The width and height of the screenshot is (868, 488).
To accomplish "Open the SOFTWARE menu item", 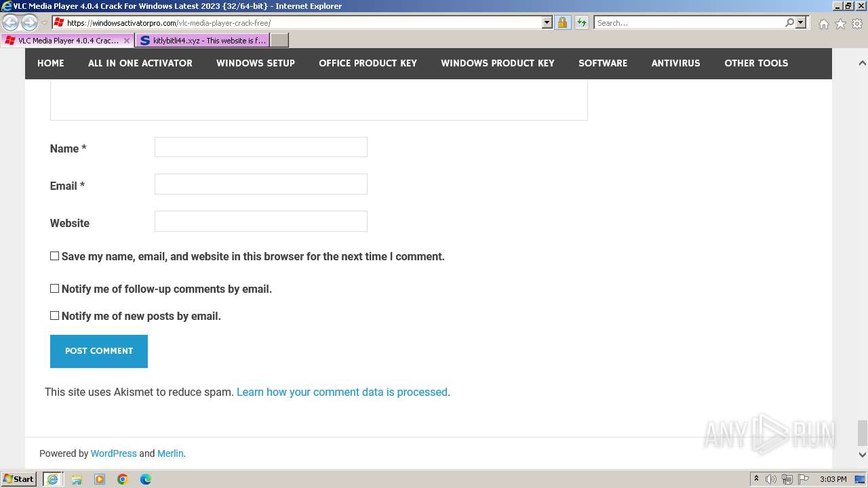I will (603, 63).
